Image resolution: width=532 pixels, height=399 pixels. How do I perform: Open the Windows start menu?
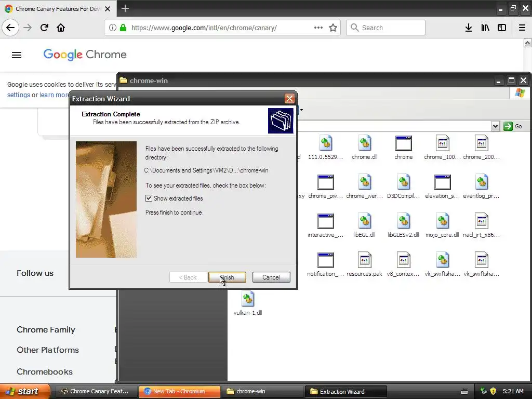[25, 391]
